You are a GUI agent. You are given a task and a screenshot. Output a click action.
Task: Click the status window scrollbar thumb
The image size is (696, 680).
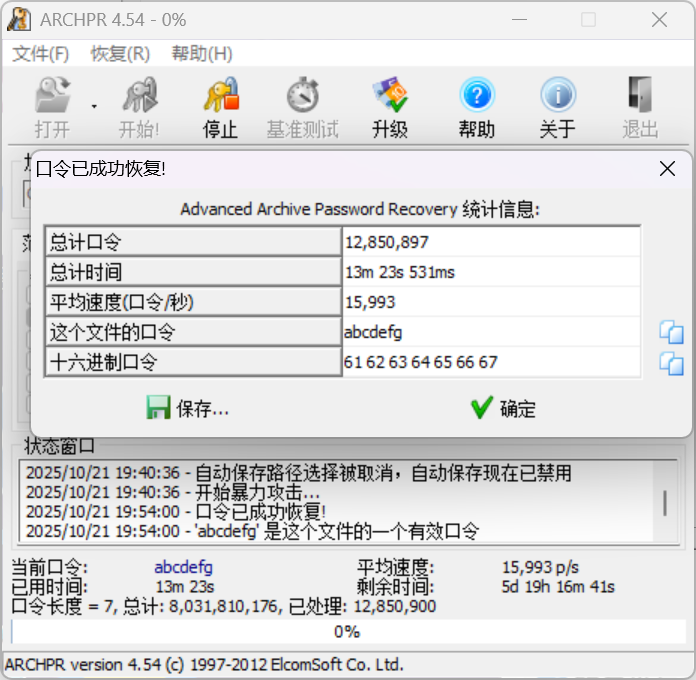coord(665,503)
